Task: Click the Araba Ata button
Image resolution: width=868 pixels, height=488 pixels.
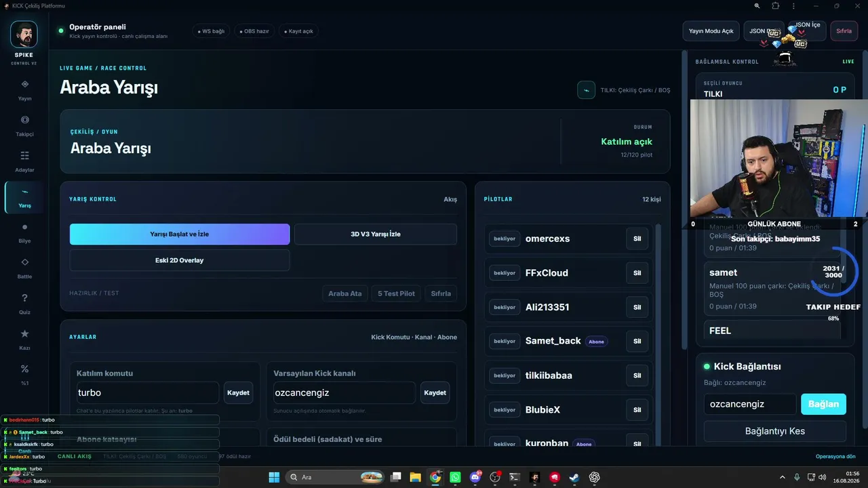Action: 345,293
